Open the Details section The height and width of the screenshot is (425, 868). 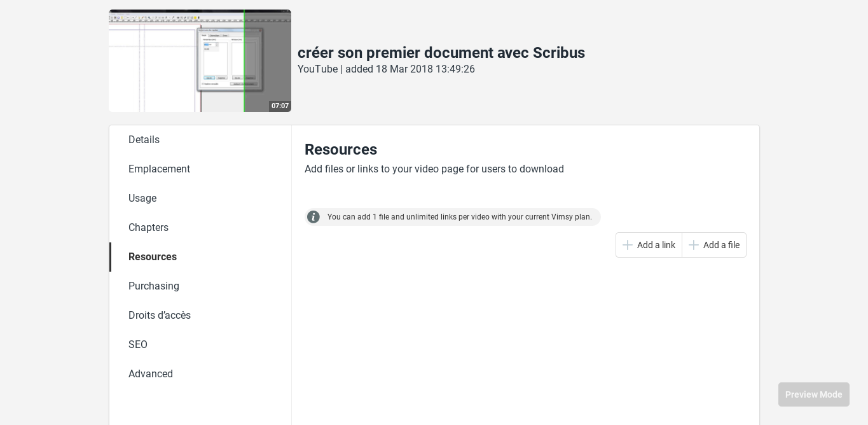200,140
